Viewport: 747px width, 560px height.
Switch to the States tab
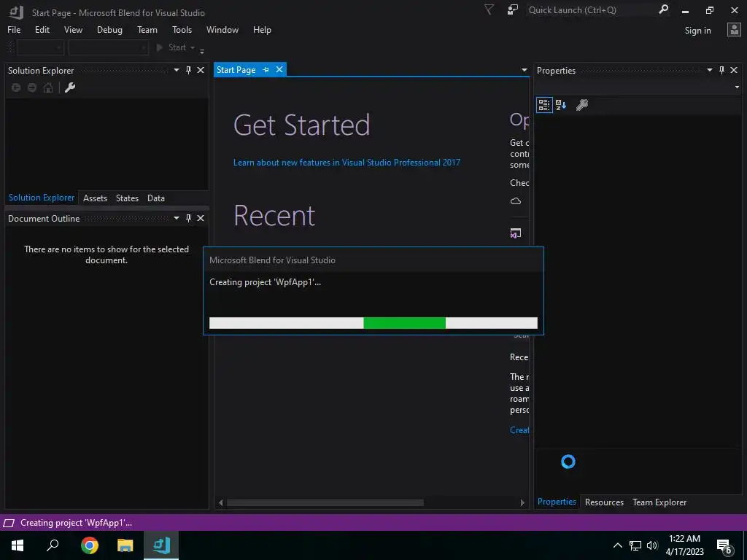click(x=127, y=198)
